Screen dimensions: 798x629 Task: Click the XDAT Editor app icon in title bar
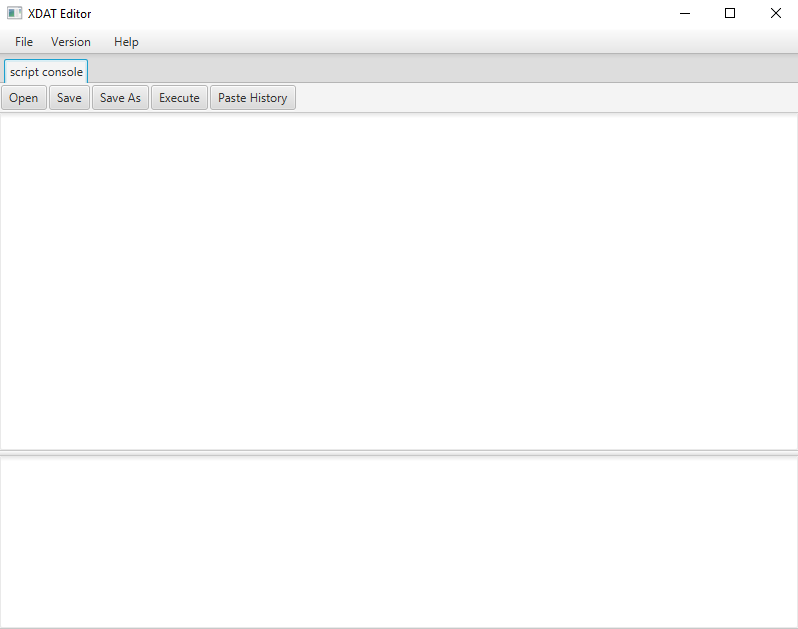[x=14, y=13]
